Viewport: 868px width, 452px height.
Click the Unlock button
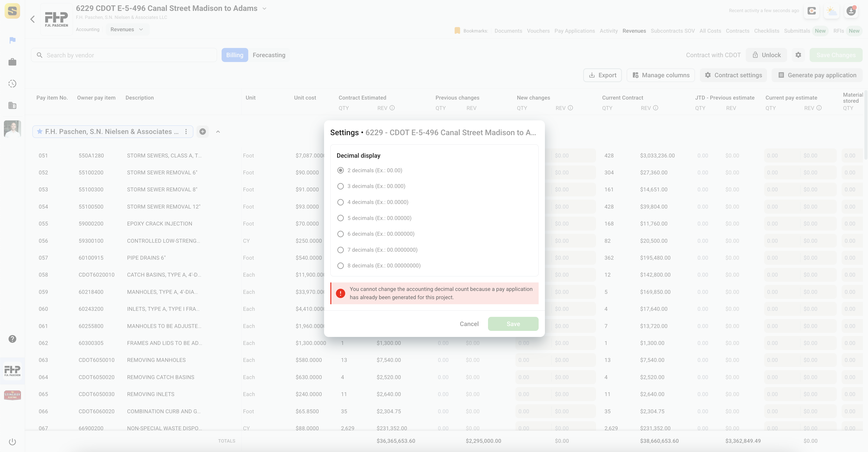(766, 55)
